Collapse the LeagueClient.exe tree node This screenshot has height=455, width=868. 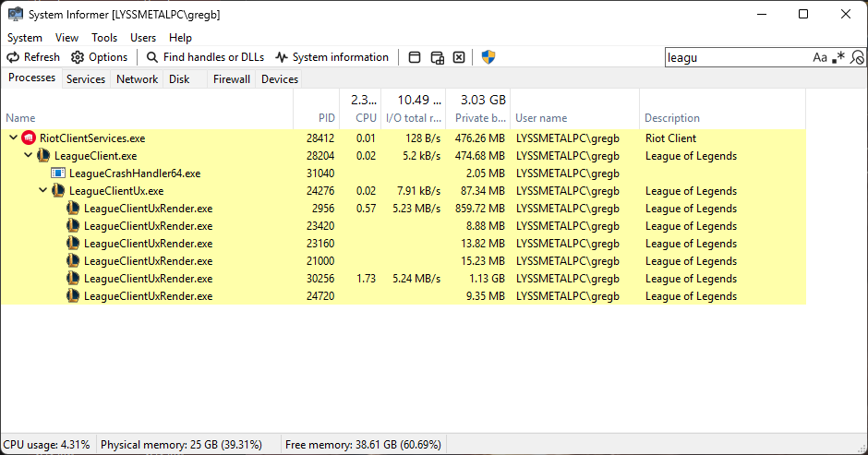click(x=29, y=156)
